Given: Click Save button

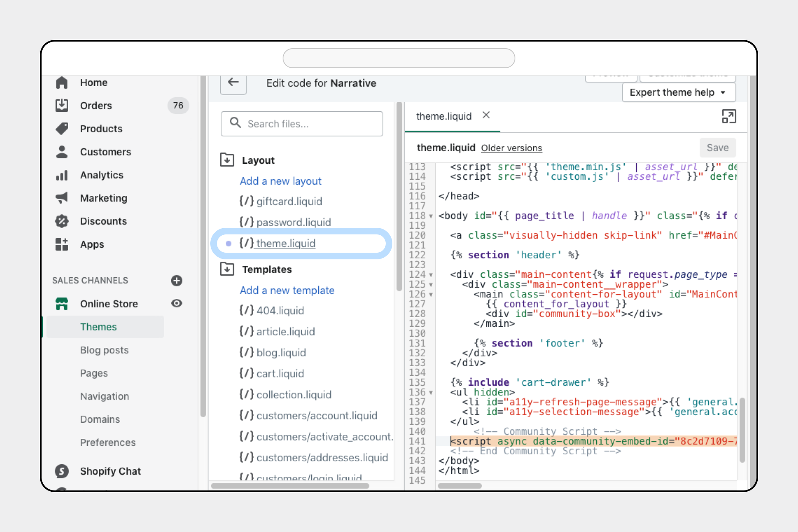Looking at the screenshot, I should (x=718, y=148).
